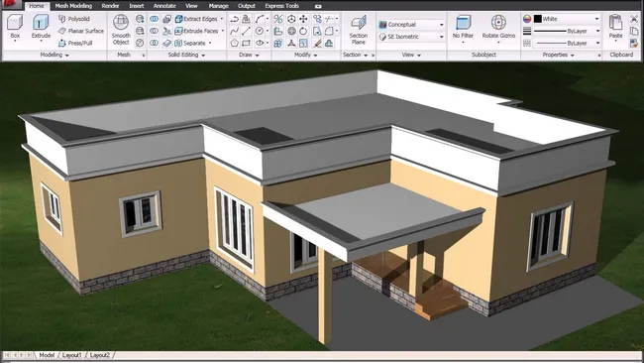Choose the Planar Surface tool
This screenshot has height=363, width=644.
(x=81, y=31)
